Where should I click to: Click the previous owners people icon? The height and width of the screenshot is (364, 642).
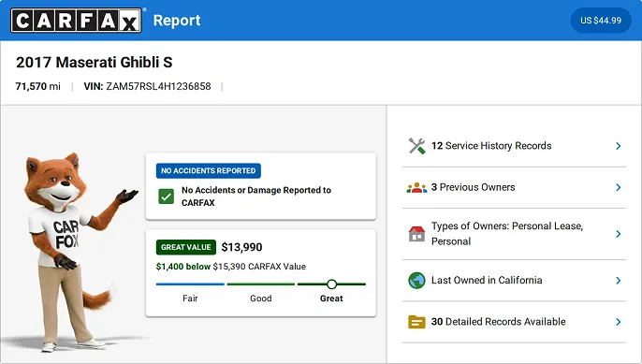[x=416, y=187]
